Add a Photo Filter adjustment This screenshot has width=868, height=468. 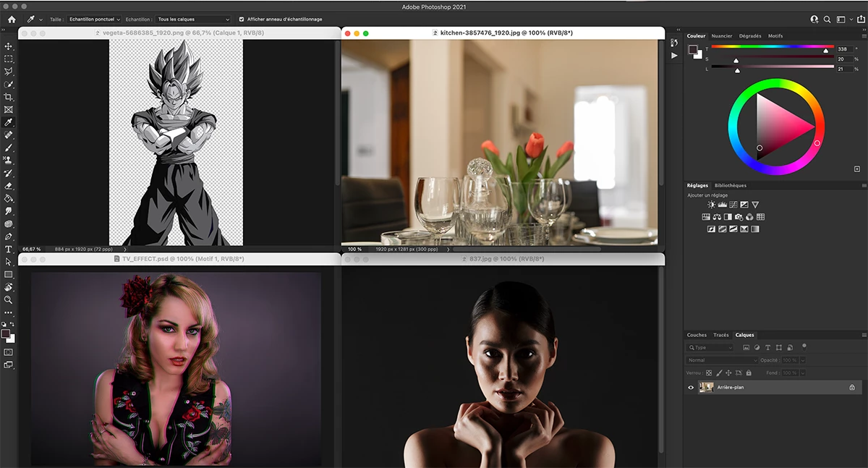point(739,217)
